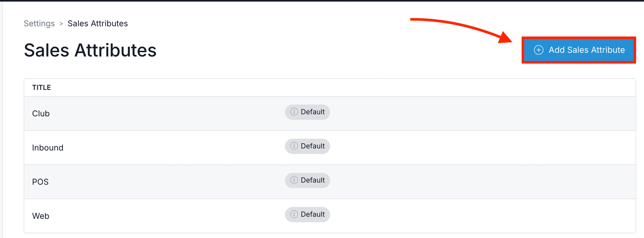The height and width of the screenshot is (238, 644).
Task: Click the Add Sales Attribute button
Action: [x=579, y=50]
